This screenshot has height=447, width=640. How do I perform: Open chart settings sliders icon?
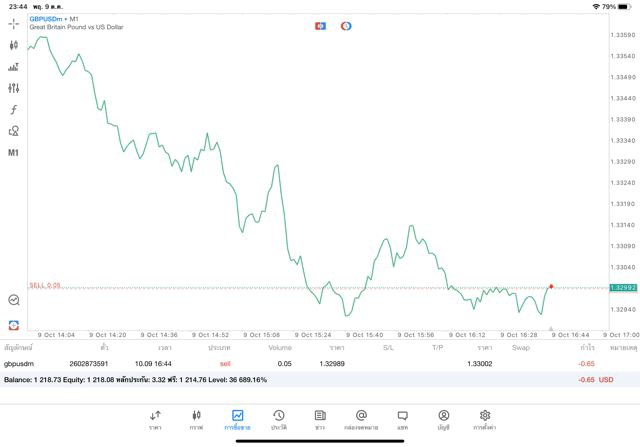tap(13, 88)
